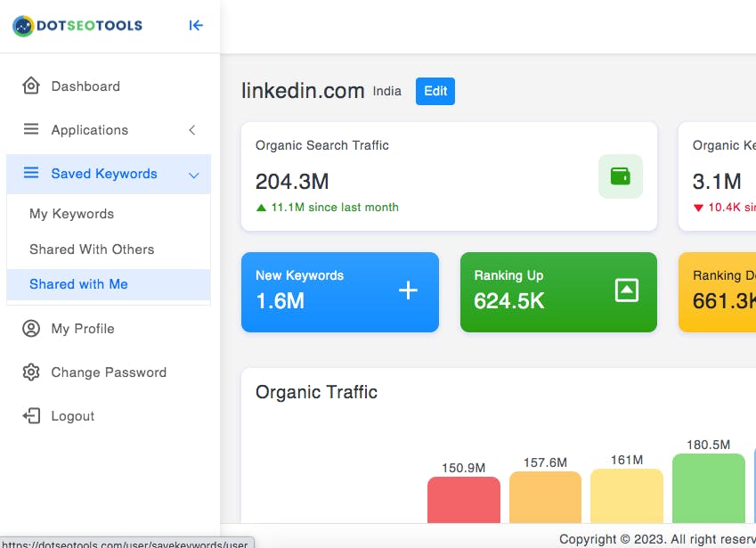Click the DotSEOTools logo
The image size is (756, 548).
[77, 26]
